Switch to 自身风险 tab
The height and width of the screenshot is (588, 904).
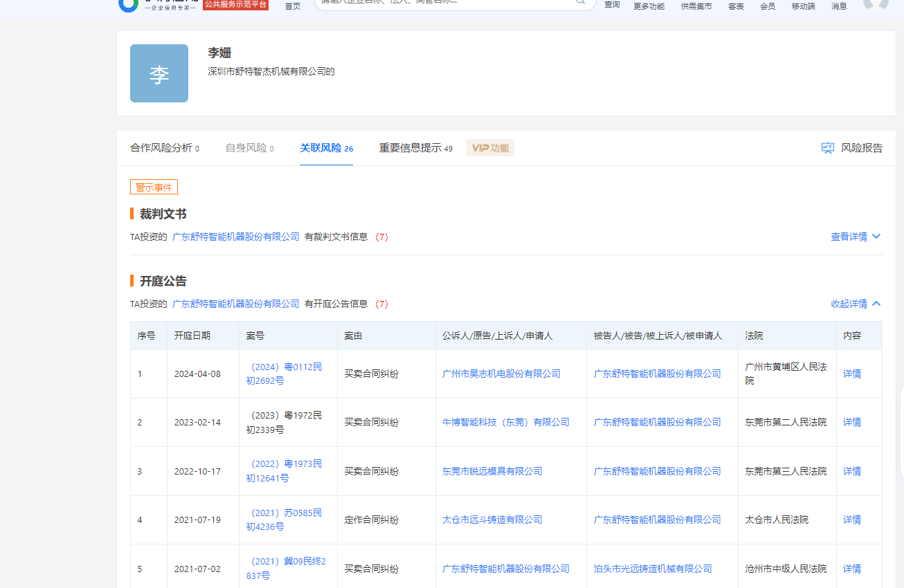click(x=249, y=148)
